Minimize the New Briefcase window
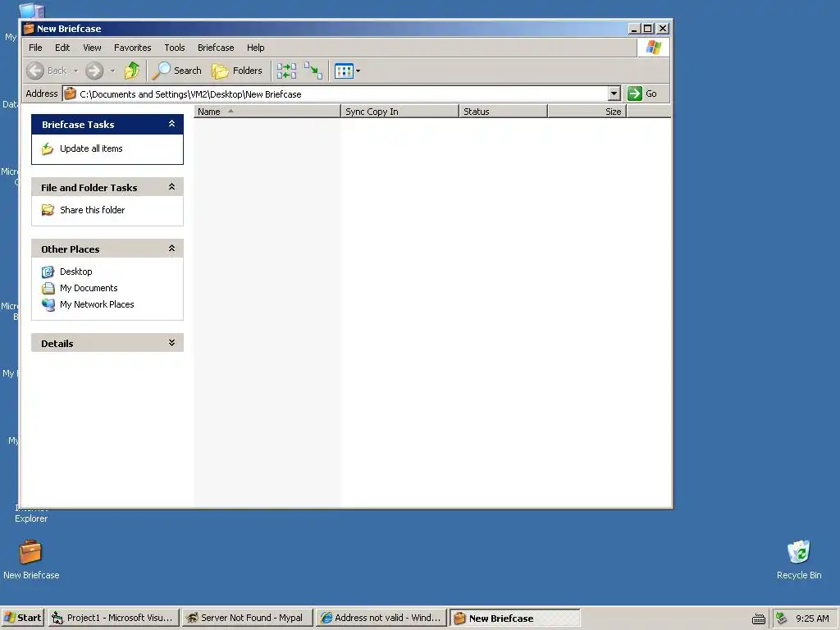Screen dimensions: 840x630 point(634,29)
